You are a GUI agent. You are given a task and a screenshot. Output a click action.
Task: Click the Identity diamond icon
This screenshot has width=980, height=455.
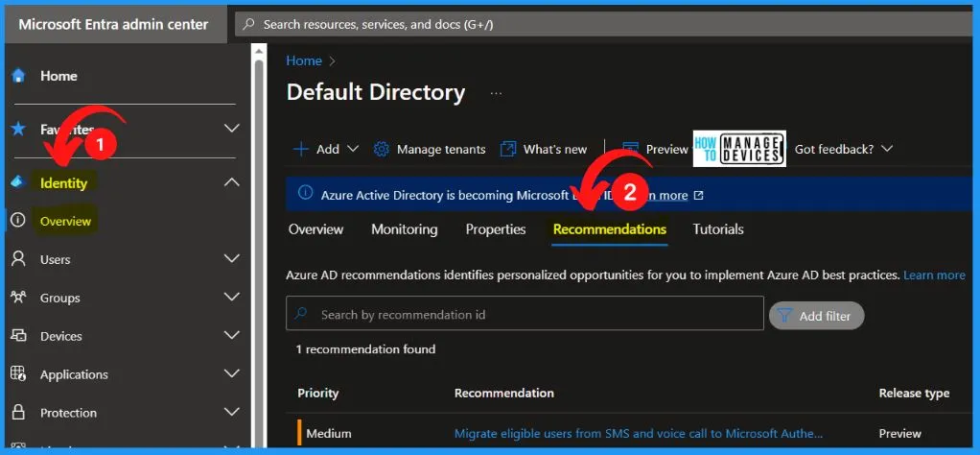point(19,182)
